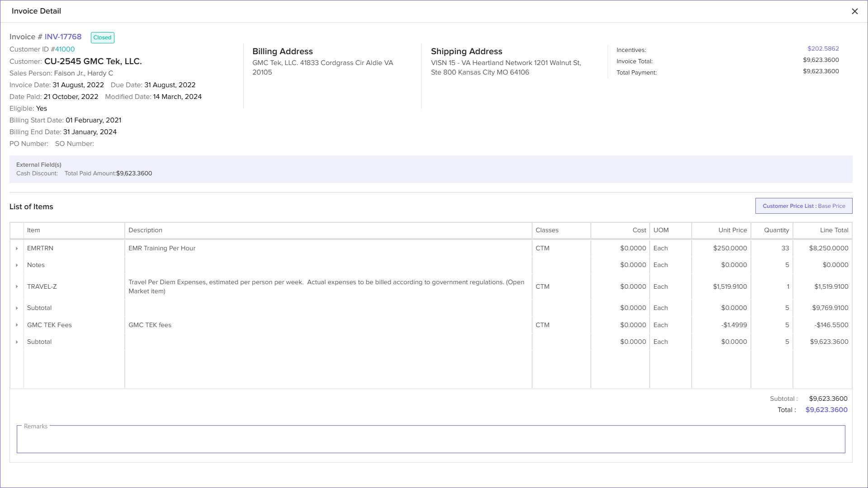The image size is (868, 488).
Task: Open customer ID 41000 link
Action: 65,49
